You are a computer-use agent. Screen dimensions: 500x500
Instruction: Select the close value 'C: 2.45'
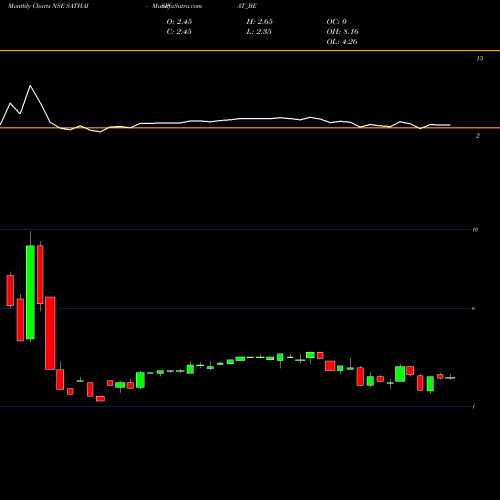[x=179, y=32]
